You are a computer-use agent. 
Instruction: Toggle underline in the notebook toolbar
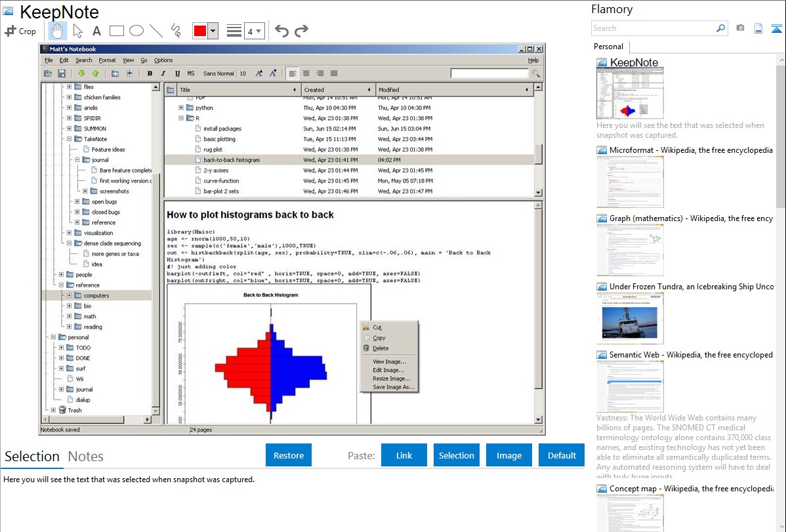click(177, 73)
